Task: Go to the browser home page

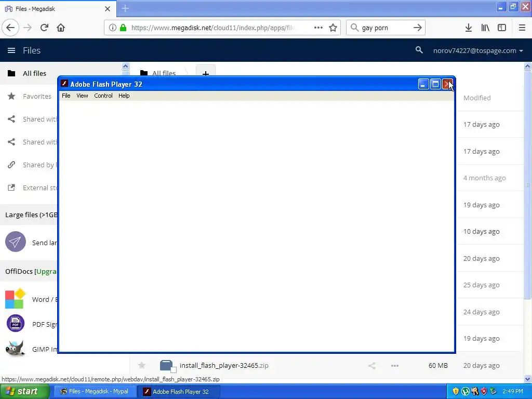Action: pyautogui.click(x=61, y=28)
